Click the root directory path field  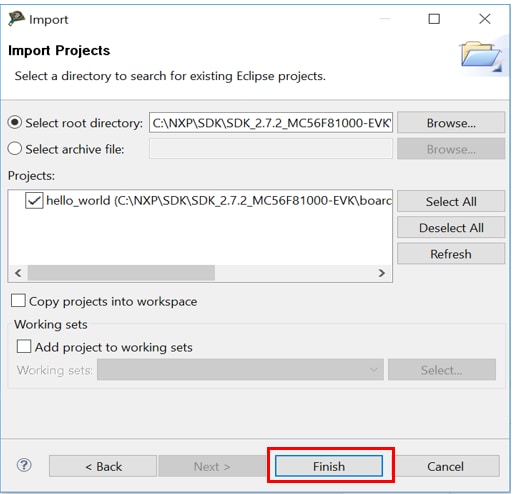[x=271, y=123]
